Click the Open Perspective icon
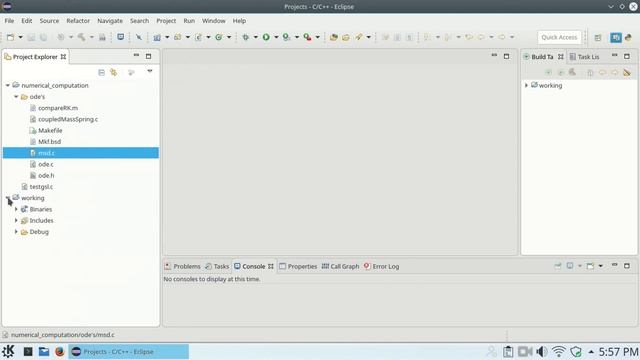This screenshot has width=640, height=360. pos(598,38)
